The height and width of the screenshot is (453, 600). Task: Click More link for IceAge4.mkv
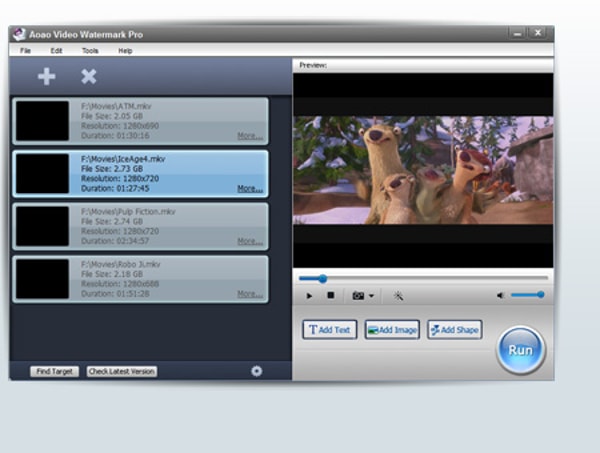(x=250, y=189)
